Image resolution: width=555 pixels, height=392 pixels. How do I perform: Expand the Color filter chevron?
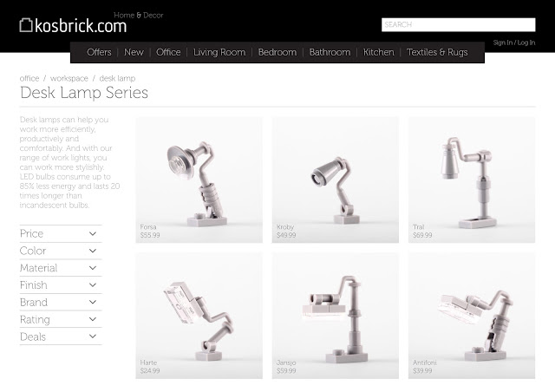[93, 251]
